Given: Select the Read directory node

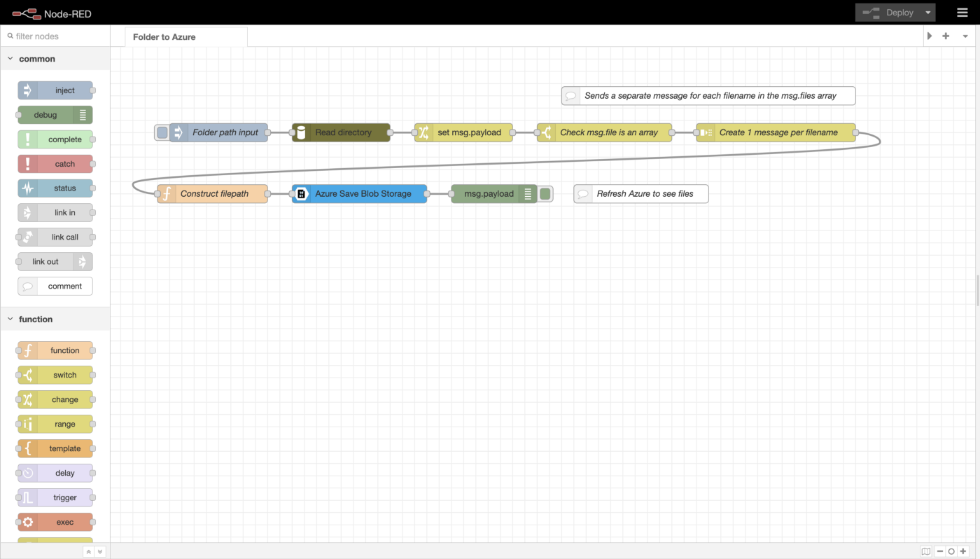Looking at the screenshot, I should coord(342,132).
